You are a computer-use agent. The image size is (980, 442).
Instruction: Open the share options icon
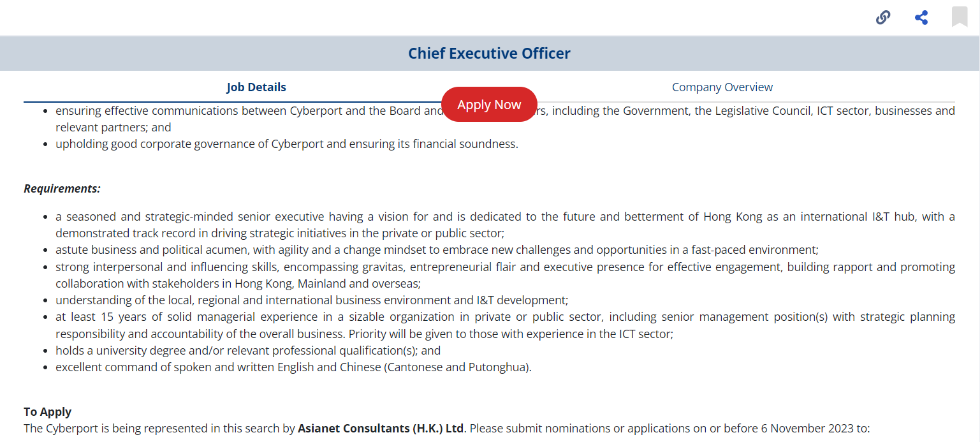coord(921,17)
